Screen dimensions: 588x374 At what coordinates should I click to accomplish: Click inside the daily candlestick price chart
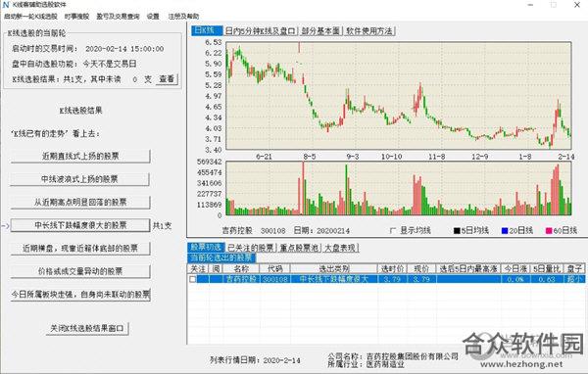coord(399,96)
